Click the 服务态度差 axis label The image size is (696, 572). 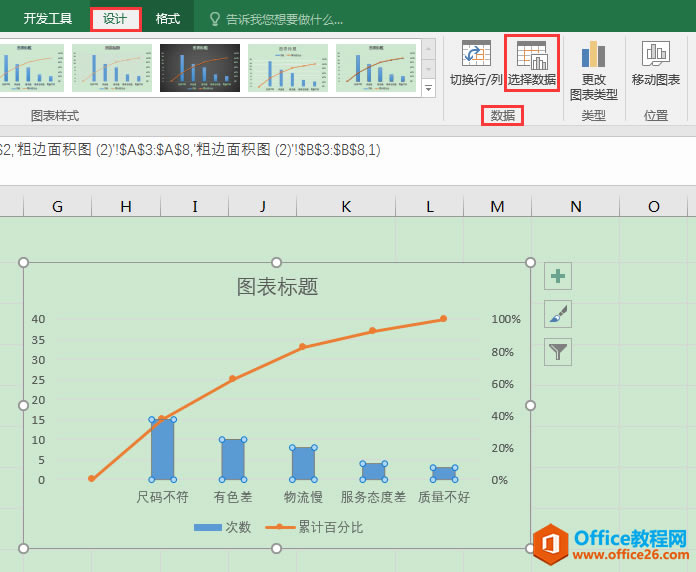tap(373, 497)
